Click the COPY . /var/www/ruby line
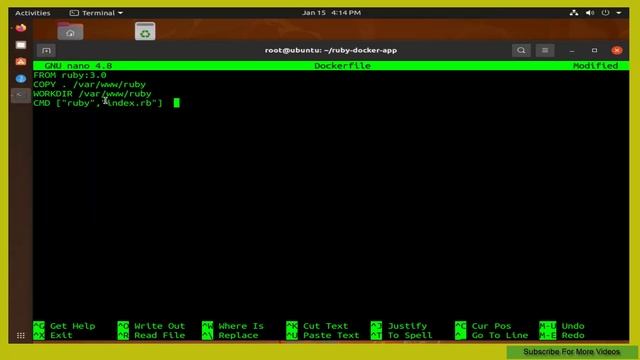640x360 pixels. [89, 84]
